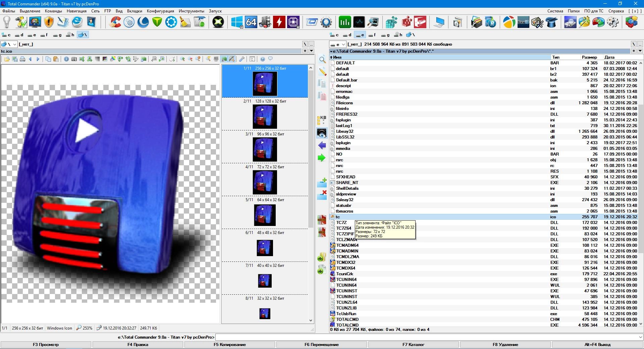Launch the DirectX icon with green X
This screenshot has height=349, width=644.
point(218,22)
